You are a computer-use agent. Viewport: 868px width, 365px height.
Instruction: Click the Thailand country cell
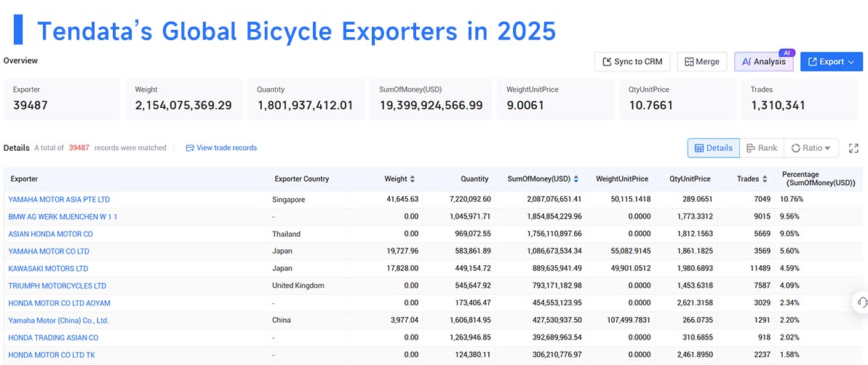286,234
